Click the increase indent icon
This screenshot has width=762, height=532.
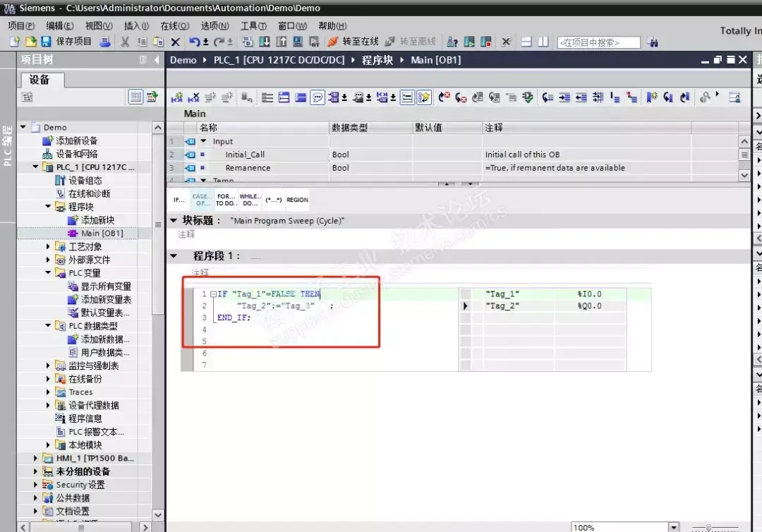point(564,97)
